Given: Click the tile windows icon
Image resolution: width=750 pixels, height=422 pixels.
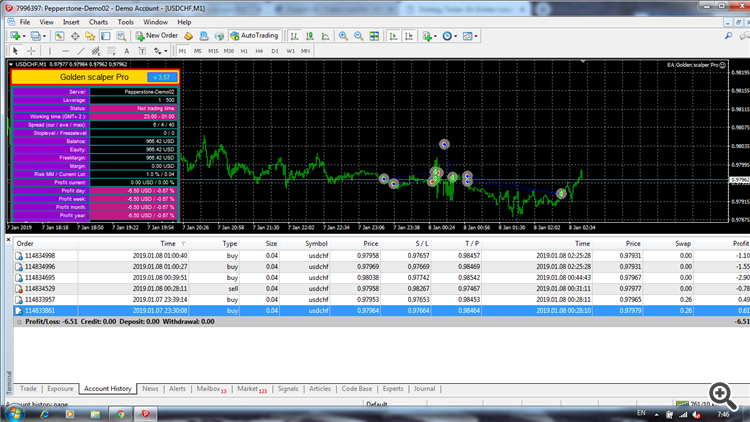Looking at the screenshot, I should (x=374, y=35).
